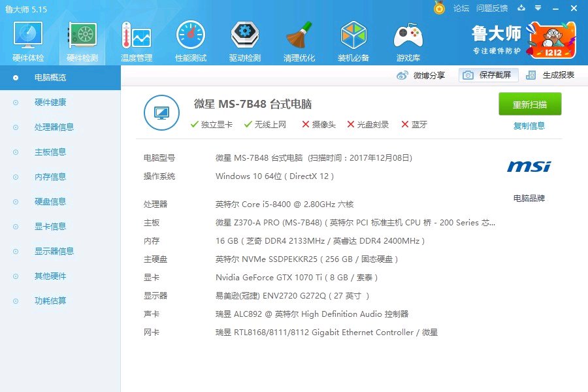Open the title bar dropdown triangle menu

538,8
